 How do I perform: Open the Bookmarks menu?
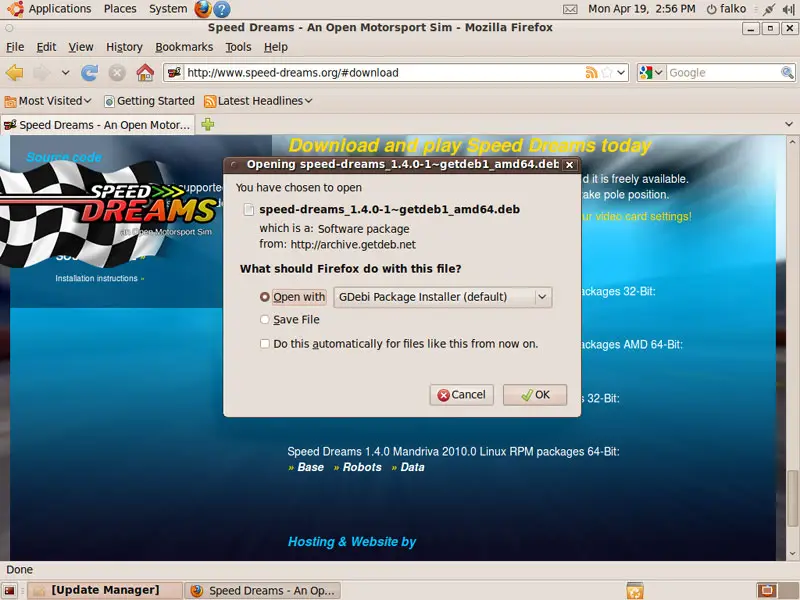tap(184, 47)
